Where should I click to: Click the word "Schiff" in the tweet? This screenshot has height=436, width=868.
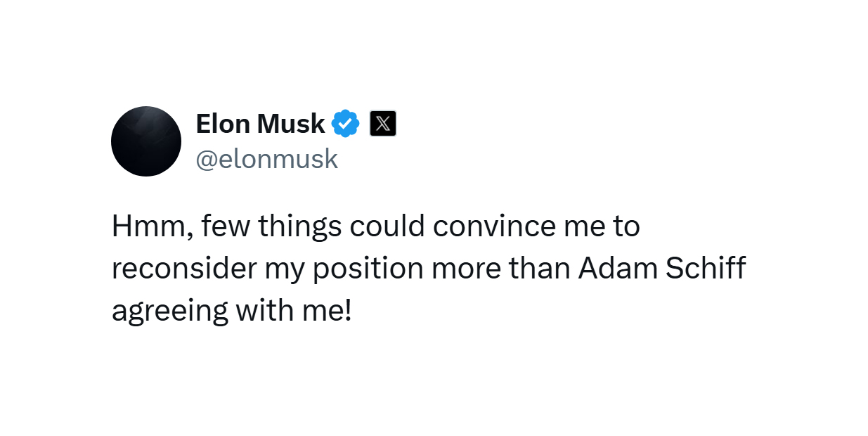pyautogui.click(x=704, y=269)
